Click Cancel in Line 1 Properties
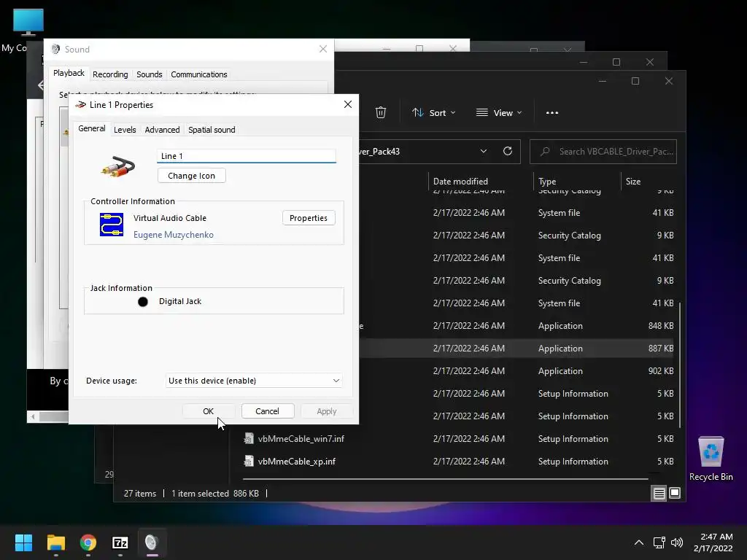The width and height of the screenshot is (747, 560). pyautogui.click(x=267, y=411)
